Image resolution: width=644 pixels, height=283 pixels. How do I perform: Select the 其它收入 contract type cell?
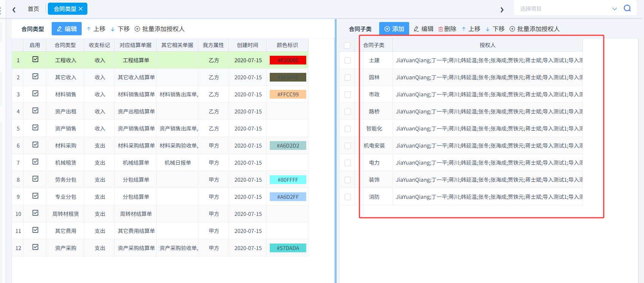[66, 77]
